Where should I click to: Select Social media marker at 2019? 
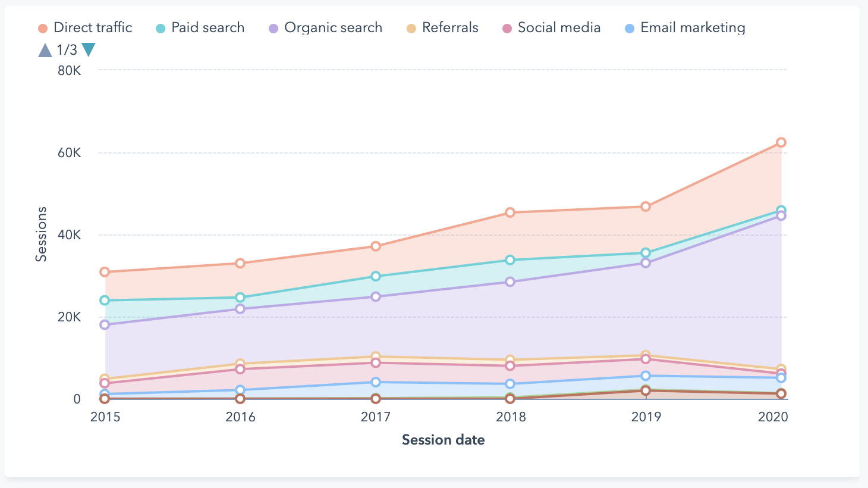tap(646, 359)
